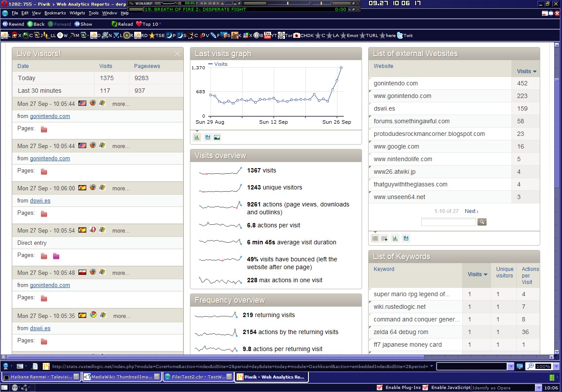Screen dimensions: 562x392
Task: Click the bar chart icon under Last visits graph
Action: click(197, 137)
